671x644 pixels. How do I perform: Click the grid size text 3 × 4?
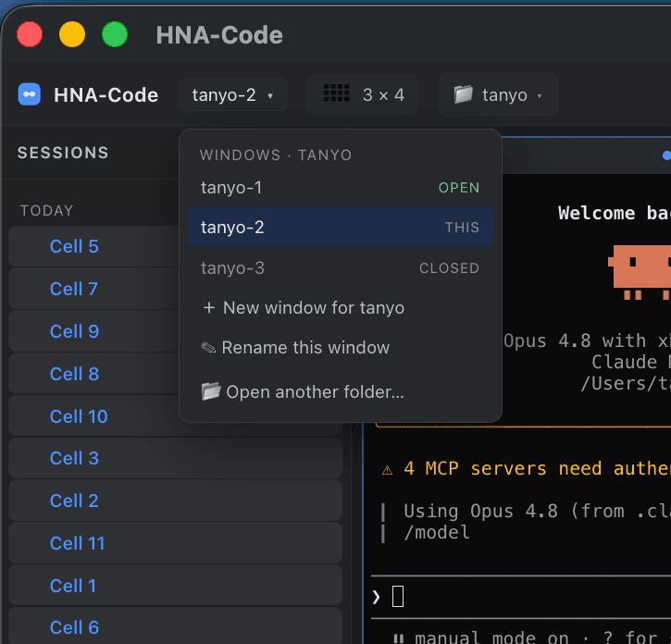click(x=383, y=95)
